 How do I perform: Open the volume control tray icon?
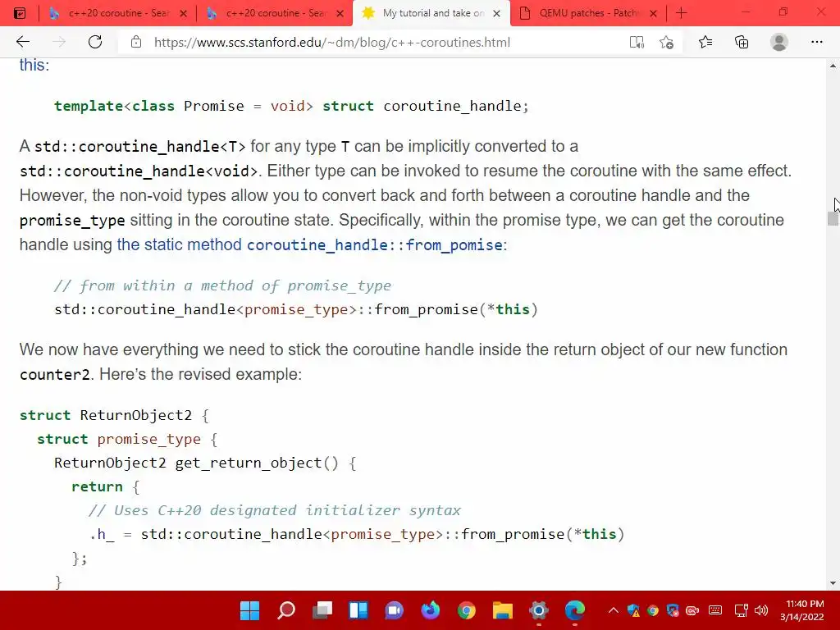point(760,610)
